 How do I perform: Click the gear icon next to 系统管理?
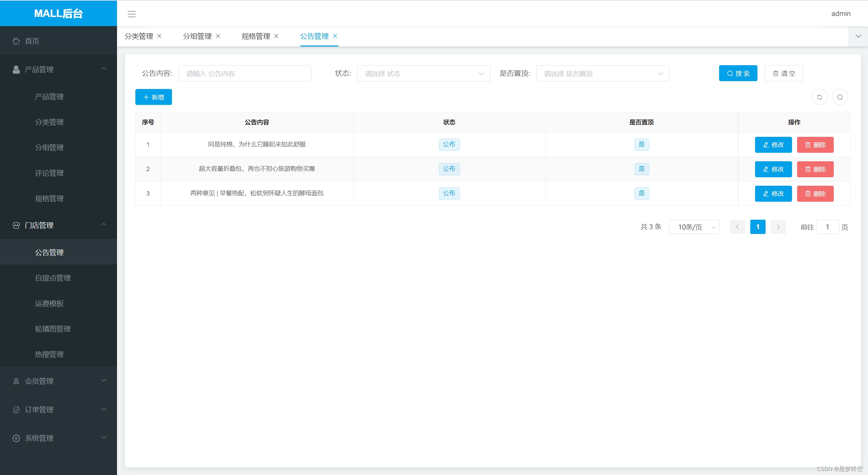point(16,438)
